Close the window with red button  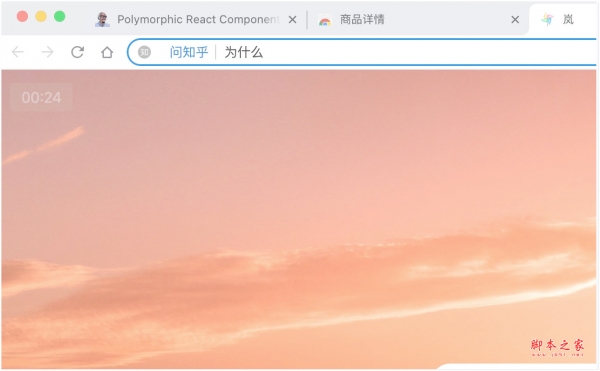(x=22, y=16)
